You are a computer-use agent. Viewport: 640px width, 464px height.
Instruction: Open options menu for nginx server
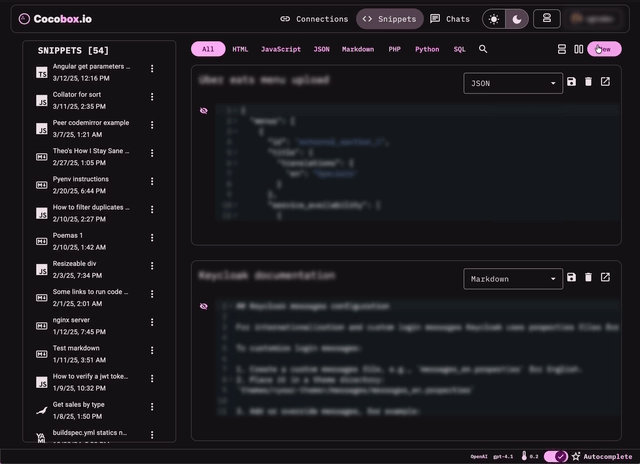[x=152, y=322]
